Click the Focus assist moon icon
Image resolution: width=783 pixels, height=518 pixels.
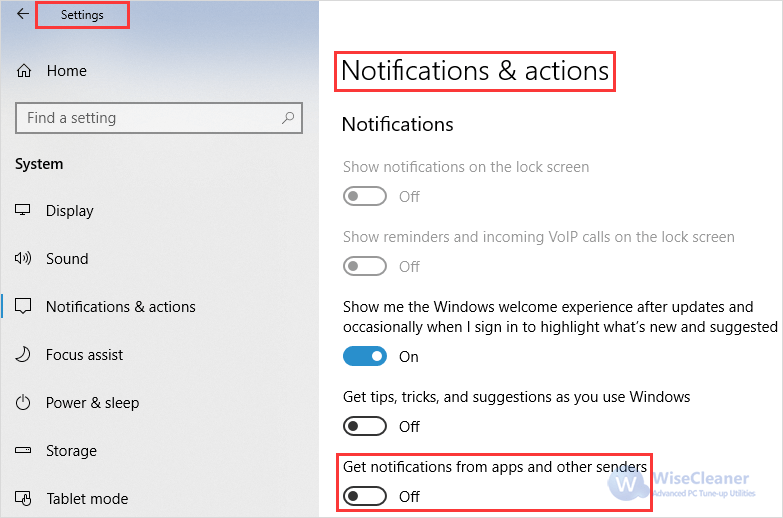point(23,354)
